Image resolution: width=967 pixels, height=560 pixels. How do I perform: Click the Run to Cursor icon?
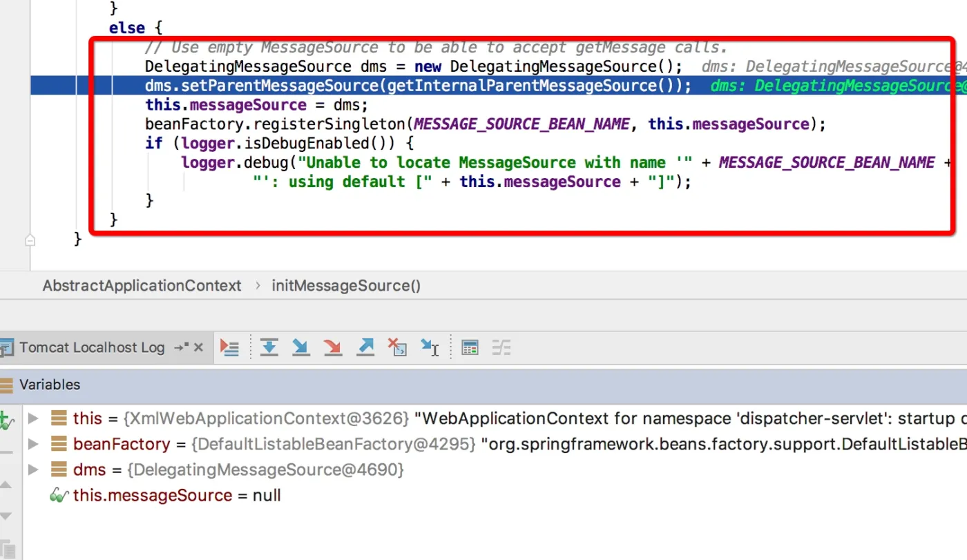point(430,347)
